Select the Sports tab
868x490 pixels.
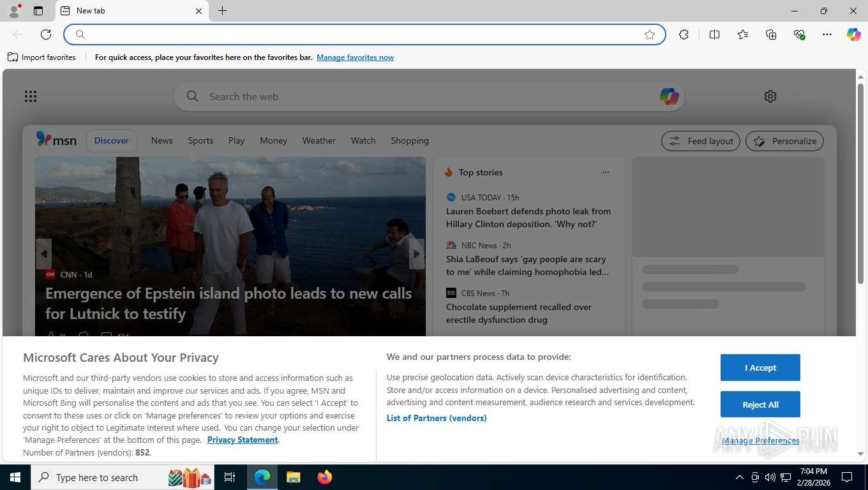200,140
